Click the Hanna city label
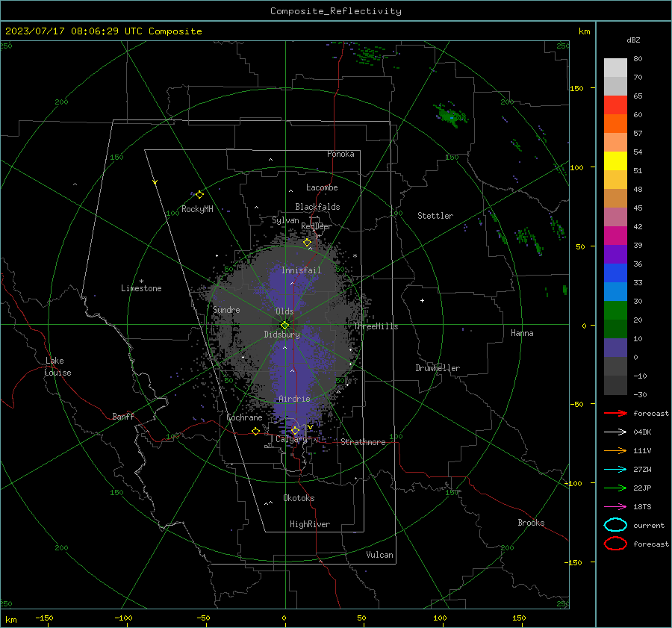The height and width of the screenshot is (628, 672). tap(522, 333)
